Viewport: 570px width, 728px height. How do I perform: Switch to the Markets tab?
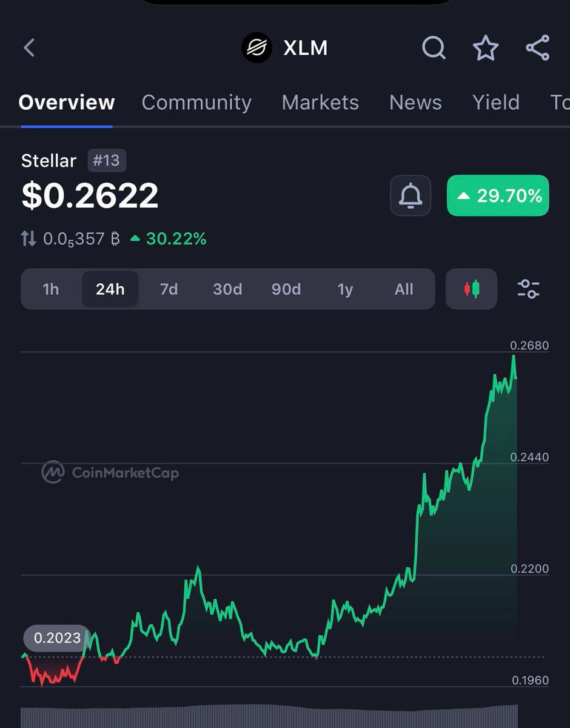[x=320, y=103]
